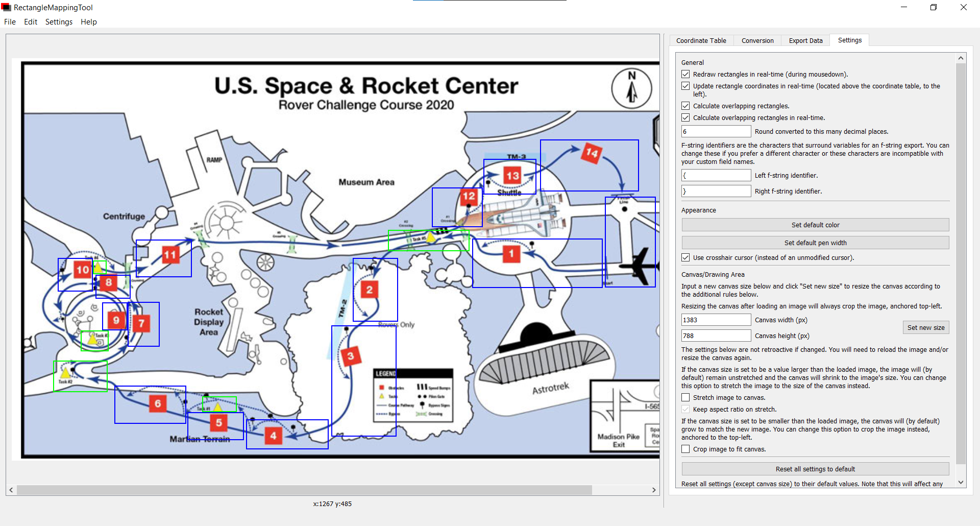Toggle Calculate overlapping rectangles in real-time
Image resolution: width=980 pixels, height=526 pixels.
(x=685, y=118)
